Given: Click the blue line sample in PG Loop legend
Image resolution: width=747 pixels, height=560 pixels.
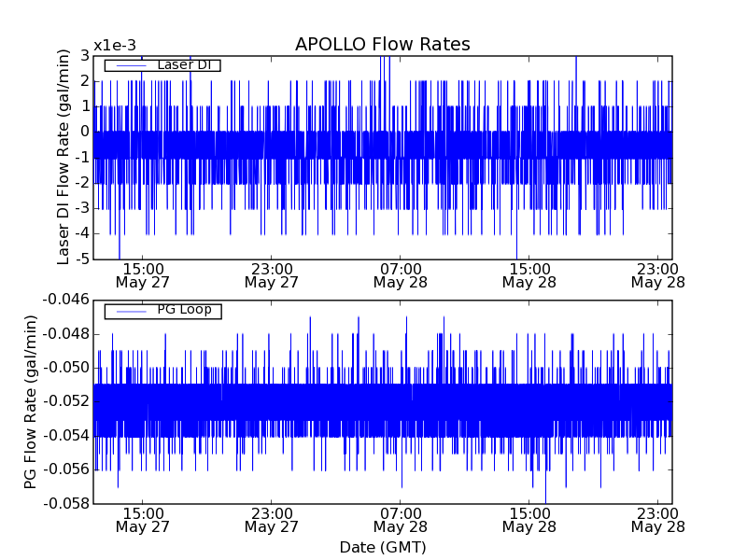Looking at the screenshot, I should coord(129,311).
